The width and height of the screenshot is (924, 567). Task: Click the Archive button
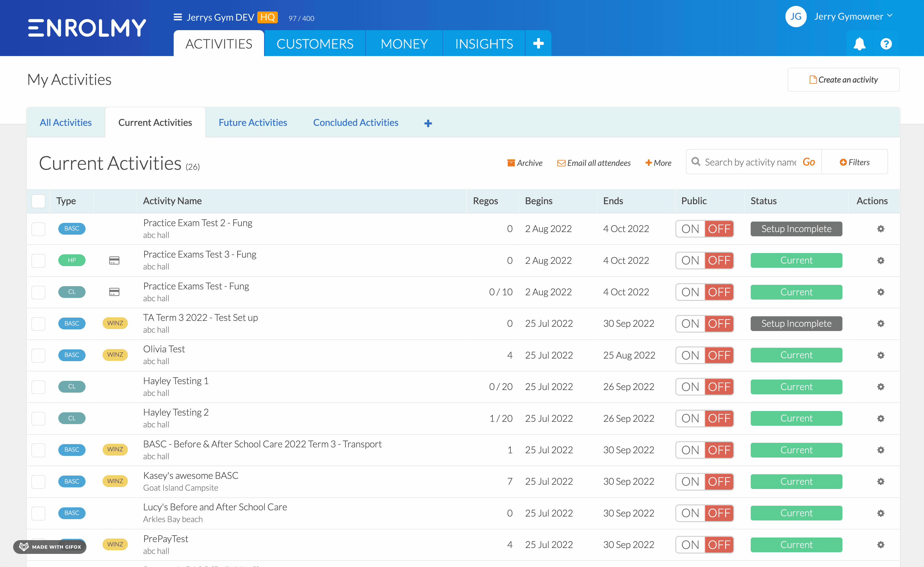click(x=525, y=163)
